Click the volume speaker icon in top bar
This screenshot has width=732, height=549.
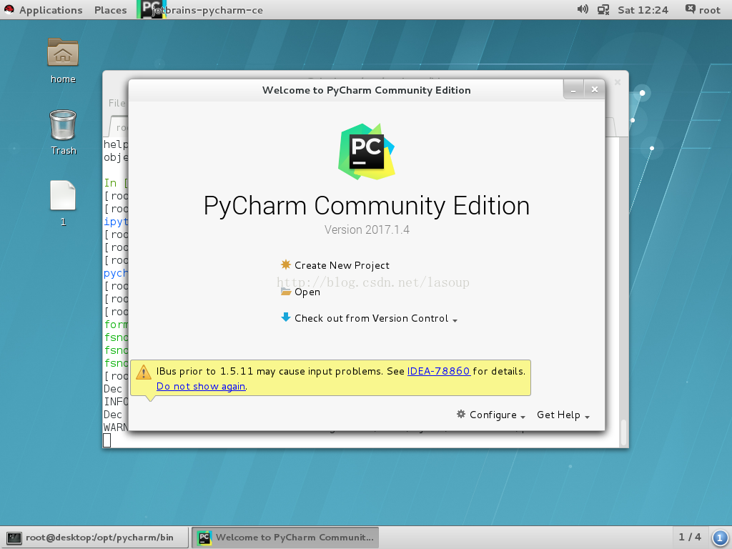coord(583,9)
